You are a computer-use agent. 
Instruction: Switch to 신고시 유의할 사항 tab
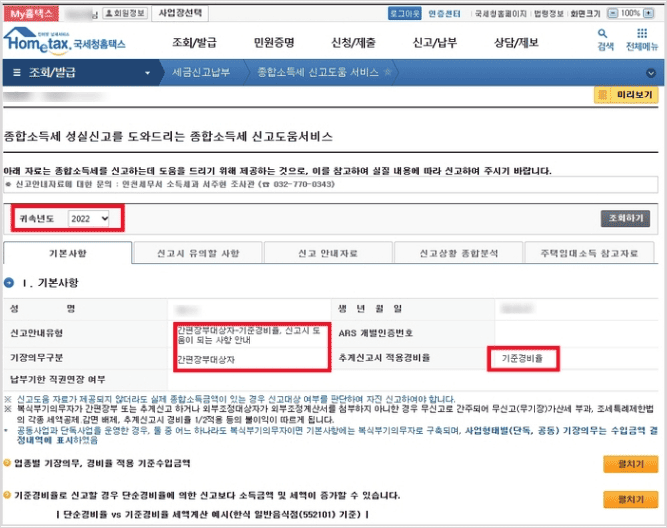pos(198,253)
